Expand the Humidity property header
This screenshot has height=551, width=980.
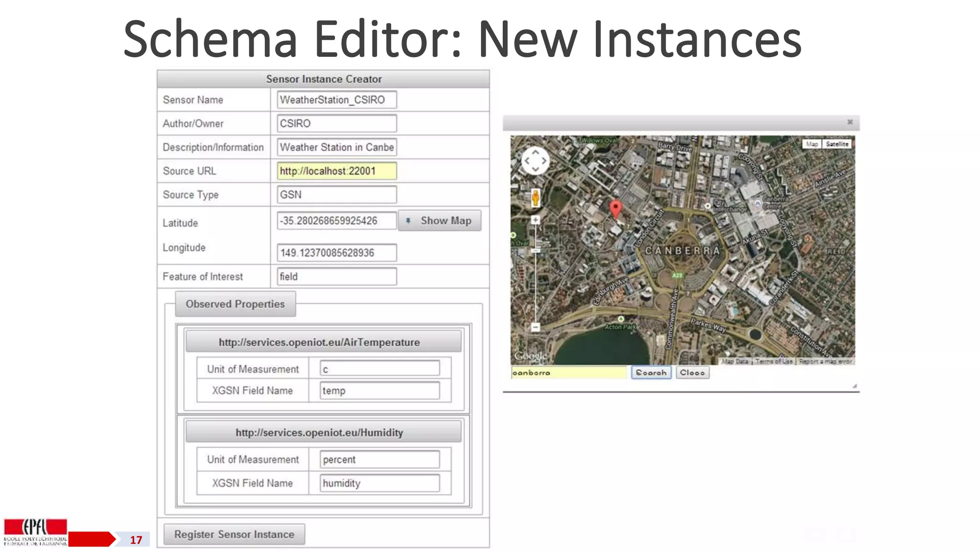click(323, 432)
